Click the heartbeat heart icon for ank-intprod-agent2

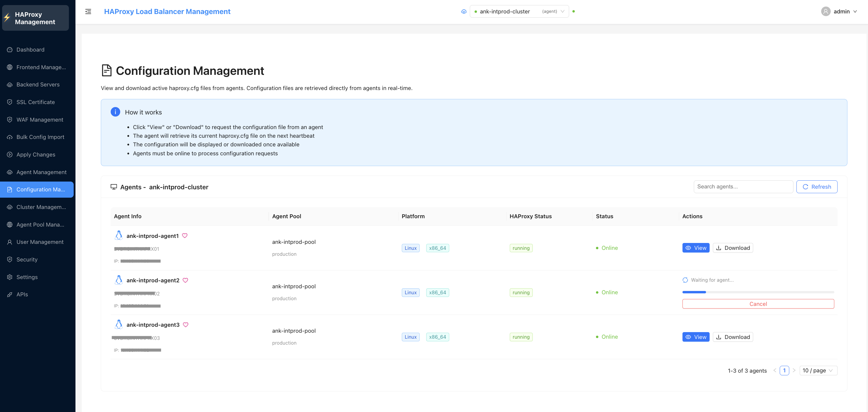click(x=185, y=280)
